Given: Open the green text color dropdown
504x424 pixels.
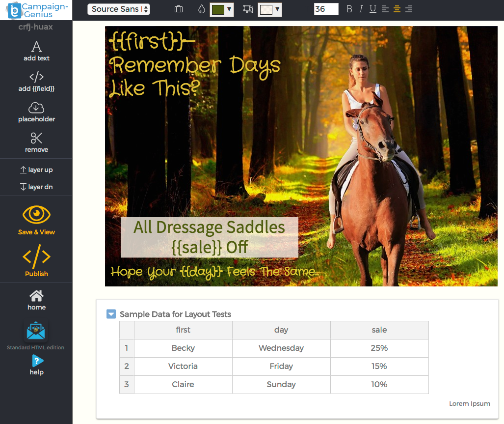Looking at the screenshot, I should pos(221,9).
